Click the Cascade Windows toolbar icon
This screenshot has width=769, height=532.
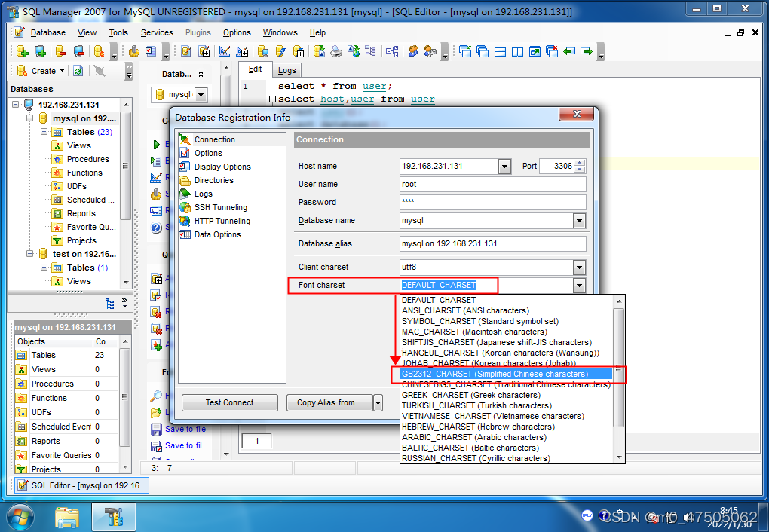tap(483, 51)
